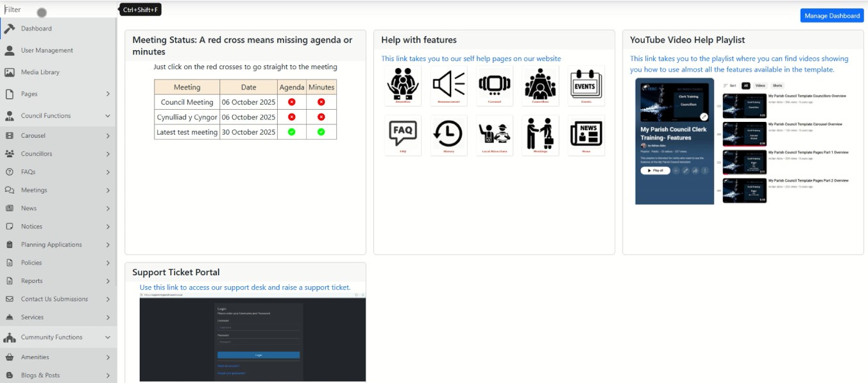Open the FAQ speech bubble icon
The width and height of the screenshot is (868, 383).
pyautogui.click(x=403, y=135)
